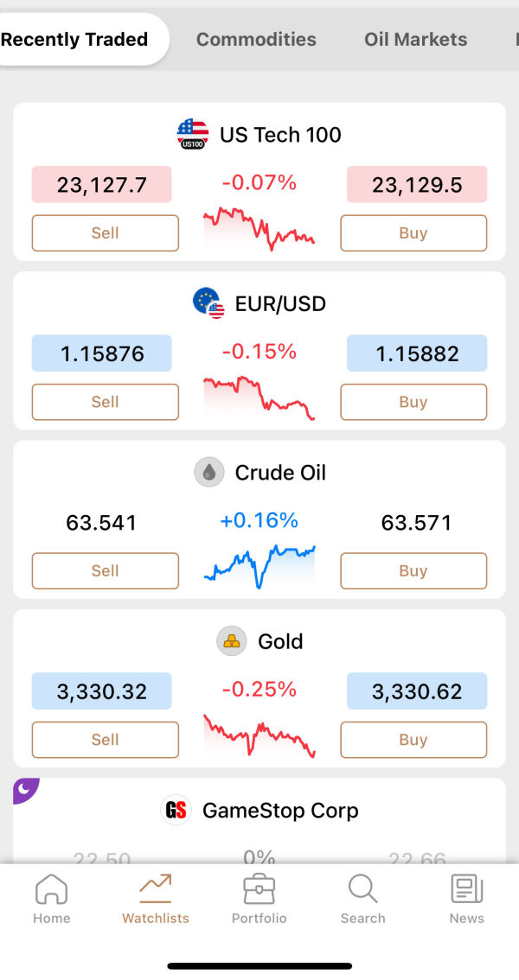Tap the GameStop Corp logo icon
Viewport: 519px width, 980px height.
coord(176,811)
